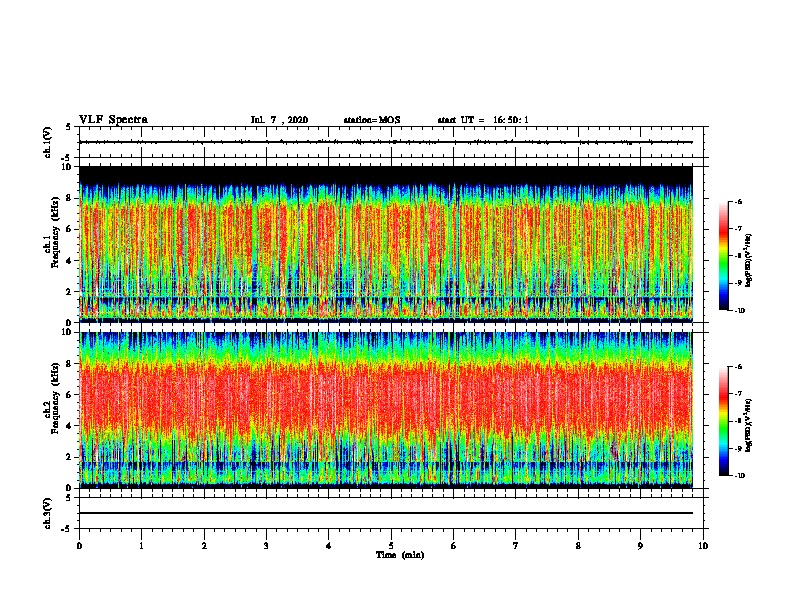792x612 pixels.
Task: Click the "start UT = 16:50:1" text
Action: [x=483, y=120]
